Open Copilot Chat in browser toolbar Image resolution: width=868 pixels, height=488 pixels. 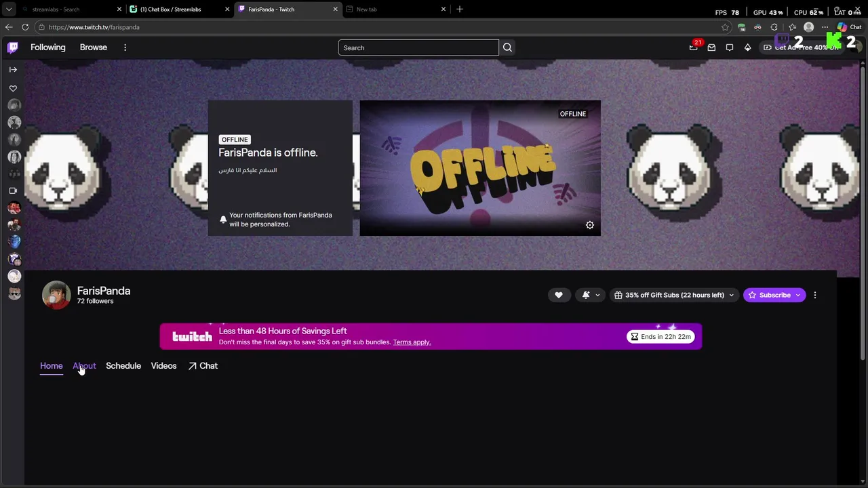point(849,27)
